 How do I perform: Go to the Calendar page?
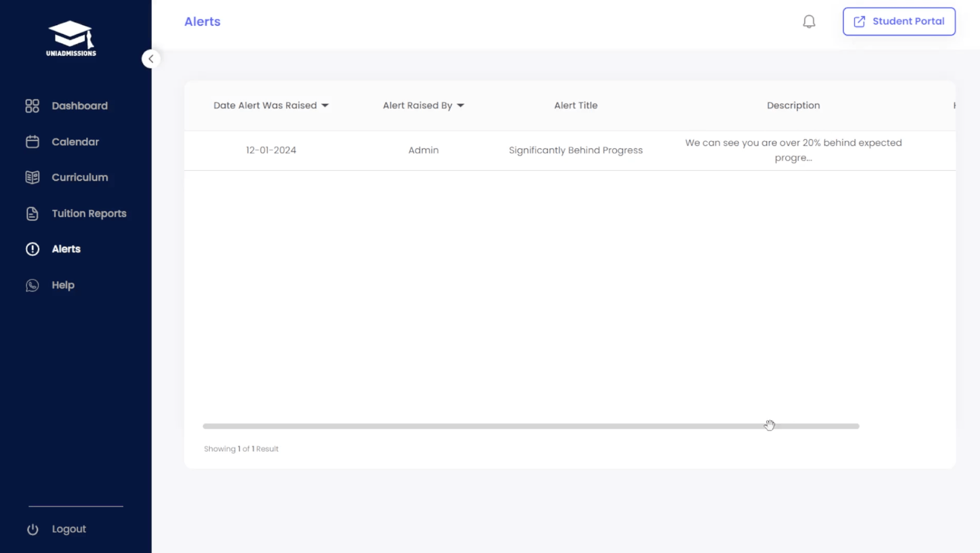coord(75,142)
